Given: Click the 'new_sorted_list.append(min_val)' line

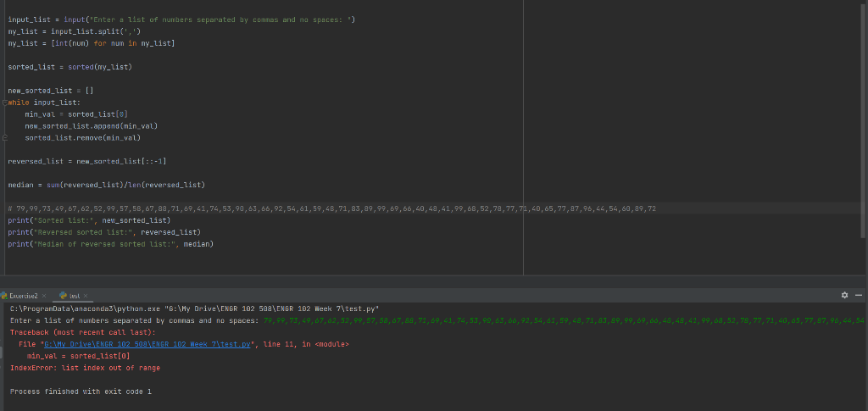Looking at the screenshot, I should (92, 126).
